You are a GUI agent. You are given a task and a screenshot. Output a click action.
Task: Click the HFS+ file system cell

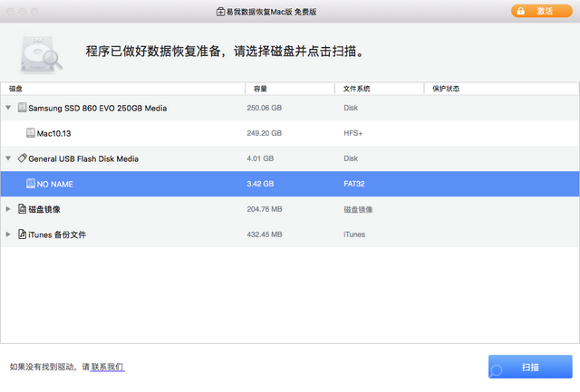pyautogui.click(x=353, y=133)
